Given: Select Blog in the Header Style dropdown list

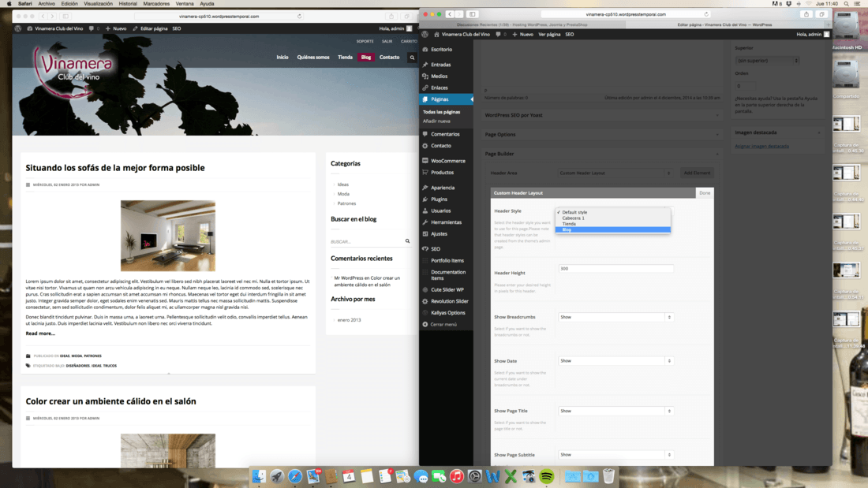Looking at the screenshot, I should tap(613, 229).
